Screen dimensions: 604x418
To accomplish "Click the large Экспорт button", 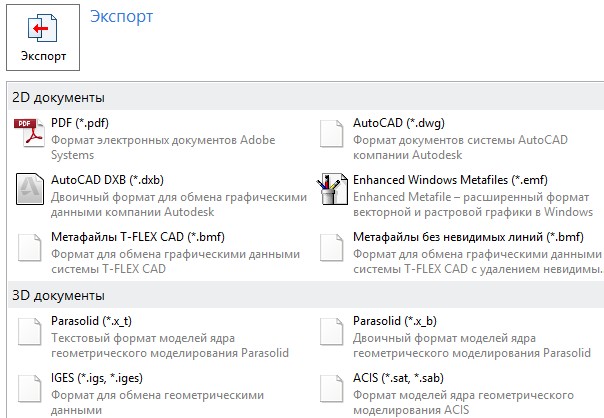I will (x=43, y=37).
